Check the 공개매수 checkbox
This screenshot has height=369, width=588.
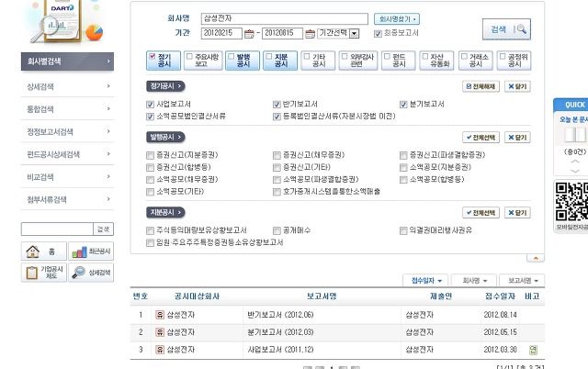[x=277, y=230]
